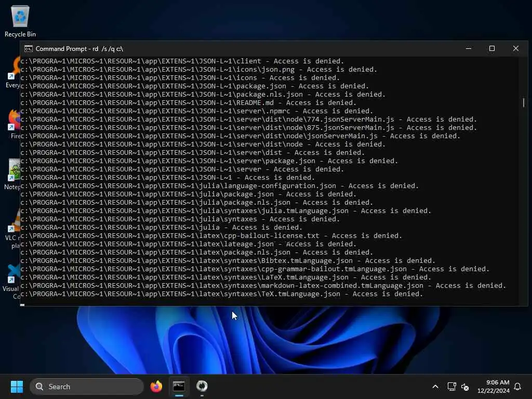
Task: Click the julia.tmLanguage.json line
Action: click(226, 211)
